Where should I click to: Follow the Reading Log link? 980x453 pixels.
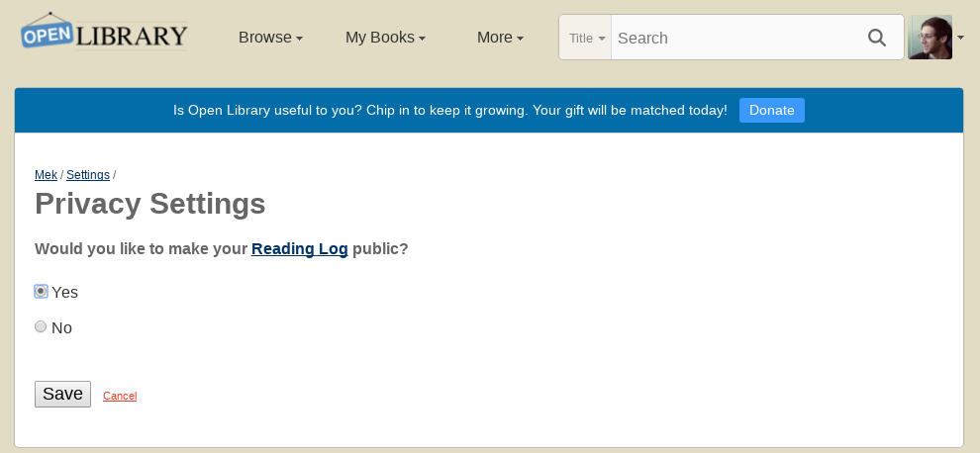pos(299,248)
